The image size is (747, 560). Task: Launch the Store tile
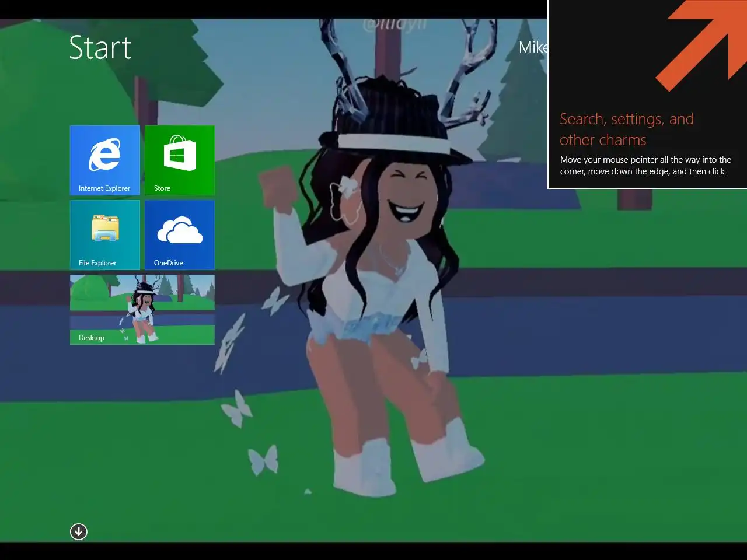(180, 160)
